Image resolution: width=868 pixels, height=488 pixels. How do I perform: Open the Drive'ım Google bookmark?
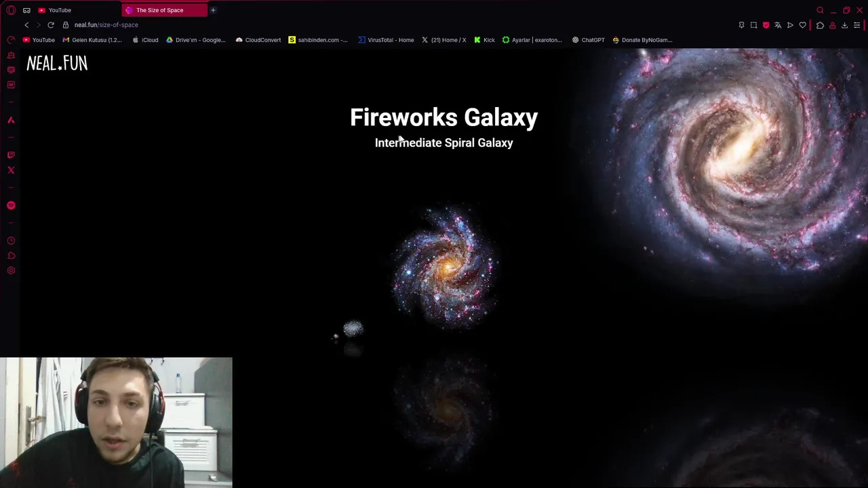click(x=196, y=40)
